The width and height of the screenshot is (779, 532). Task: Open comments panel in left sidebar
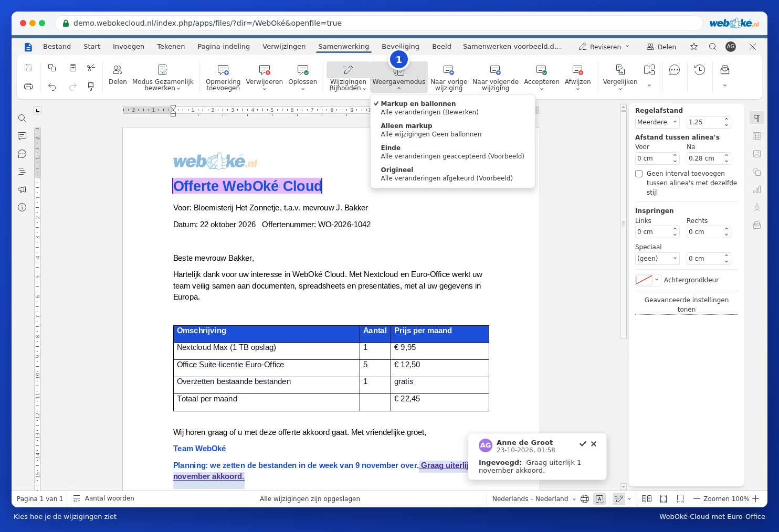coord(22,136)
